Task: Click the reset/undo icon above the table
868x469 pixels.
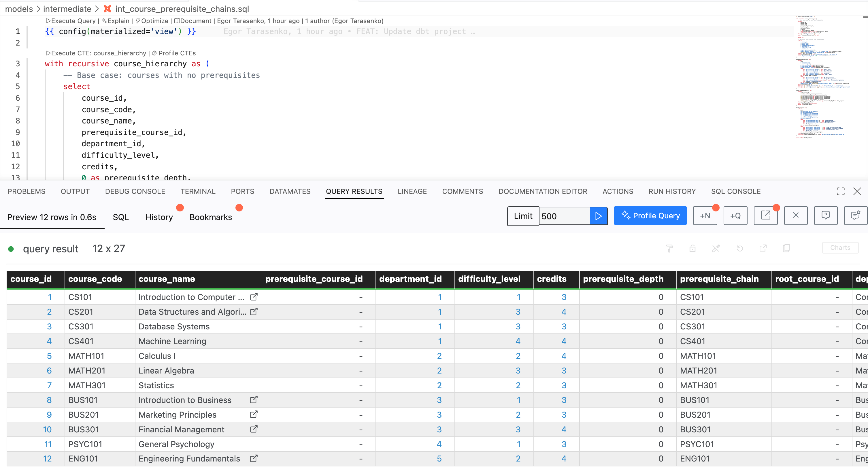Action: tap(740, 249)
